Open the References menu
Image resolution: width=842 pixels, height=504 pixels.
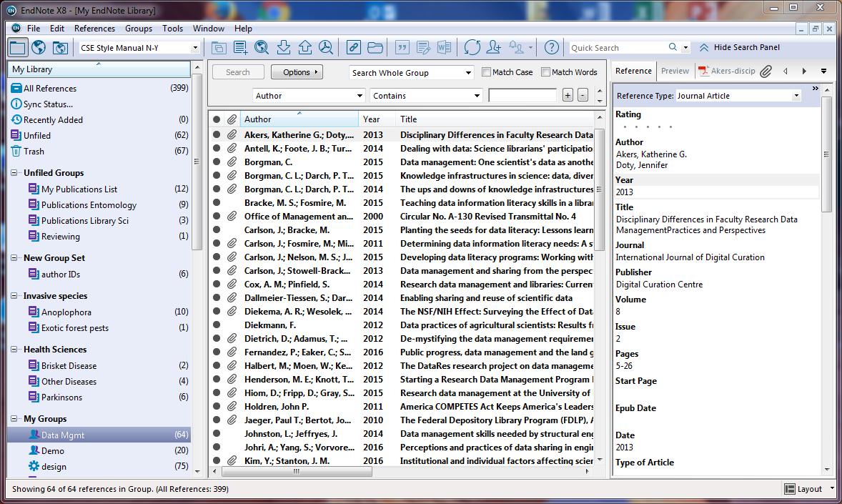(x=94, y=29)
